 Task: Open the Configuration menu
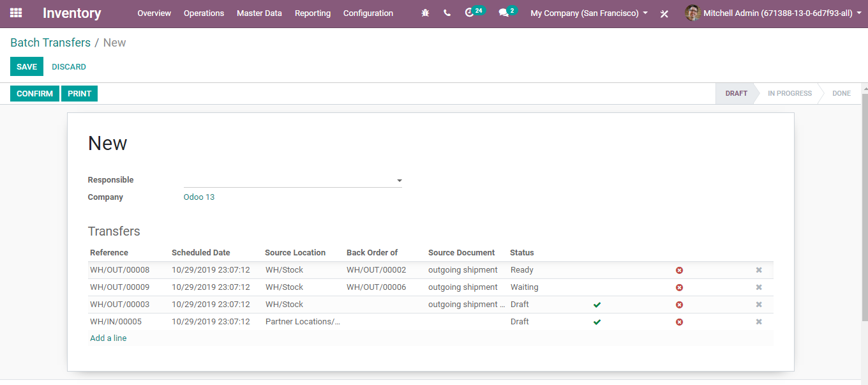click(x=368, y=13)
